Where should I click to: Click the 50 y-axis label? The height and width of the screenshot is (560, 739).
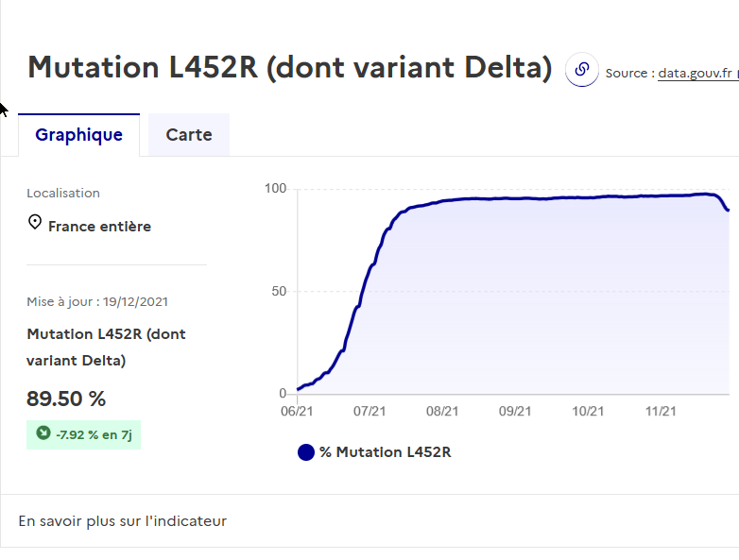coord(278,292)
